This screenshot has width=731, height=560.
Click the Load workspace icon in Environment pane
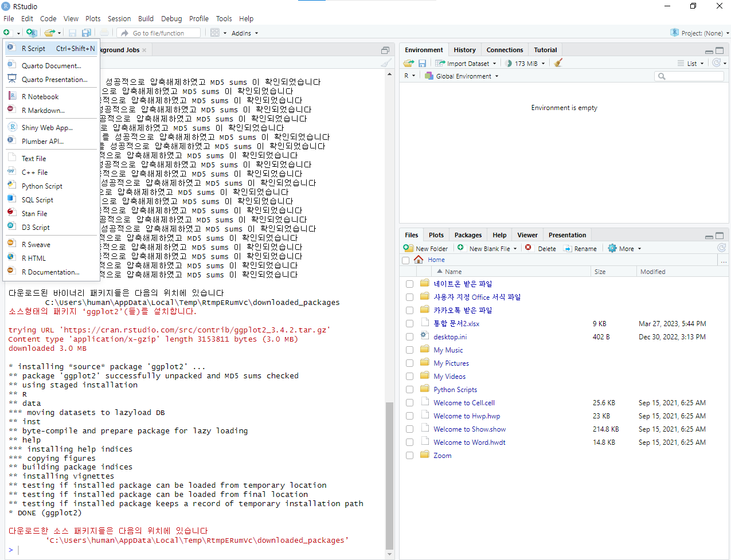click(x=408, y=63)
